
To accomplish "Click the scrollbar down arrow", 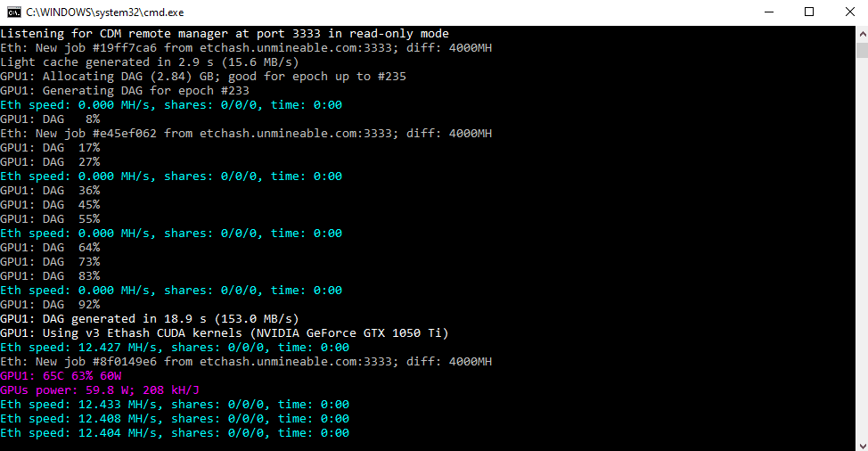I will point(860,443).
